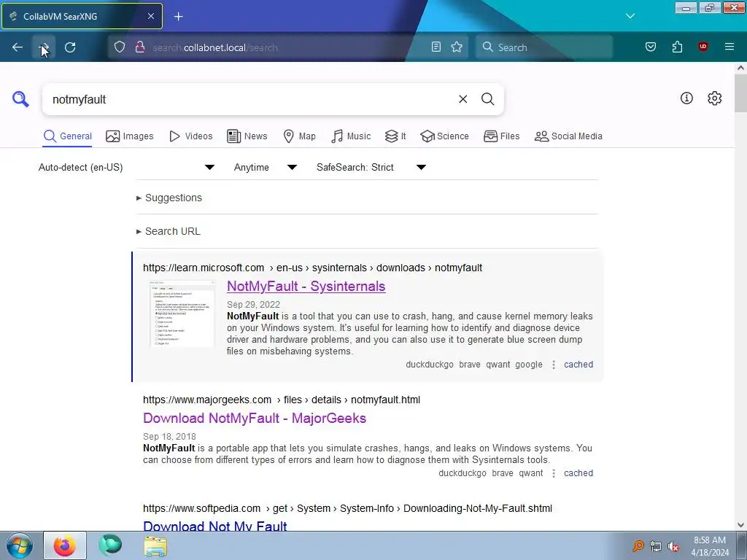Switch to the Social Media category tab
This screenshot has height=560, width=747.
568,136
